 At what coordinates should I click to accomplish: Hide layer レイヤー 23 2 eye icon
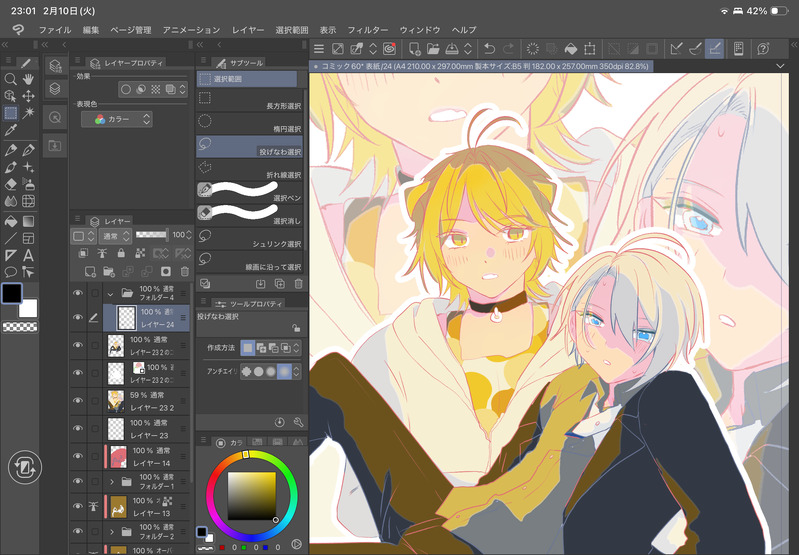pos(78,401)
